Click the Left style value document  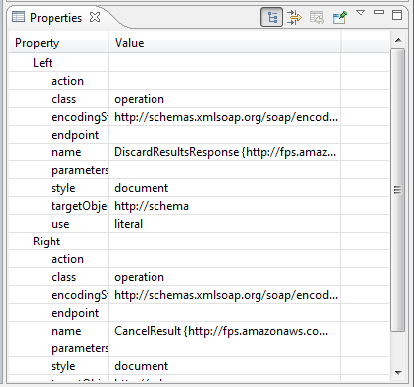pos(141,188)
